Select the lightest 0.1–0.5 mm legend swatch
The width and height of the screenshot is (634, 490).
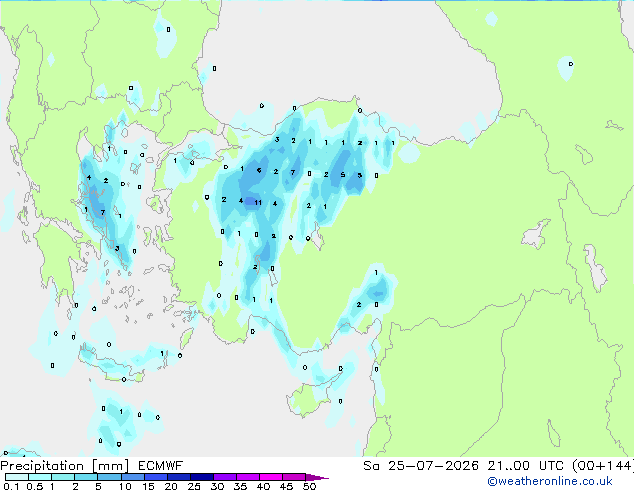[17, 477]
